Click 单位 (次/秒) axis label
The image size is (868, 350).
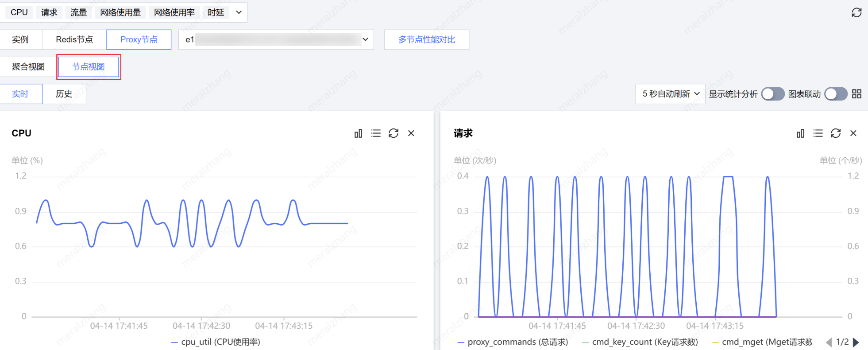point(475,160)
